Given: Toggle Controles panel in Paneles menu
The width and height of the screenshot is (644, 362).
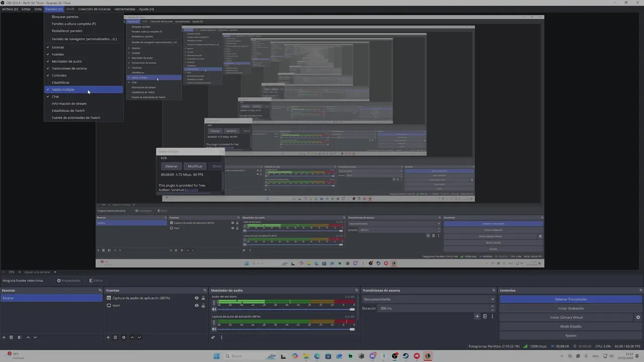Looking at the screenshot, I should pyautogui.click(x=84, y=75).
